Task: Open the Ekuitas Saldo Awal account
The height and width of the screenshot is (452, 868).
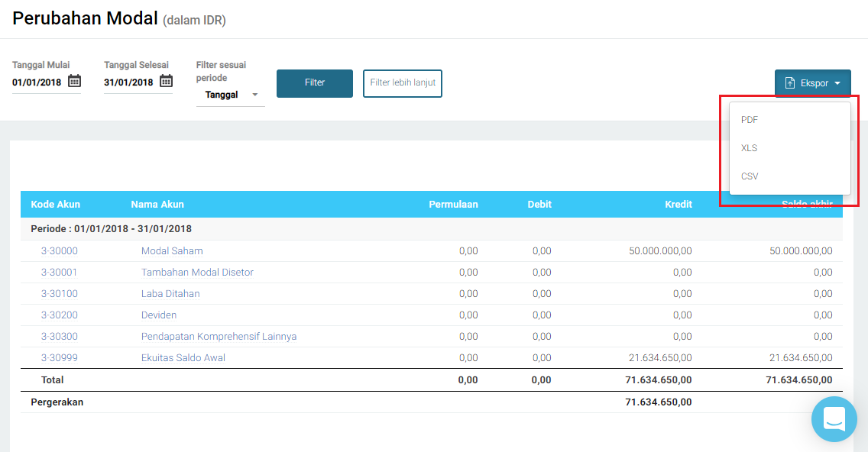Action: (x=183, y=358)
